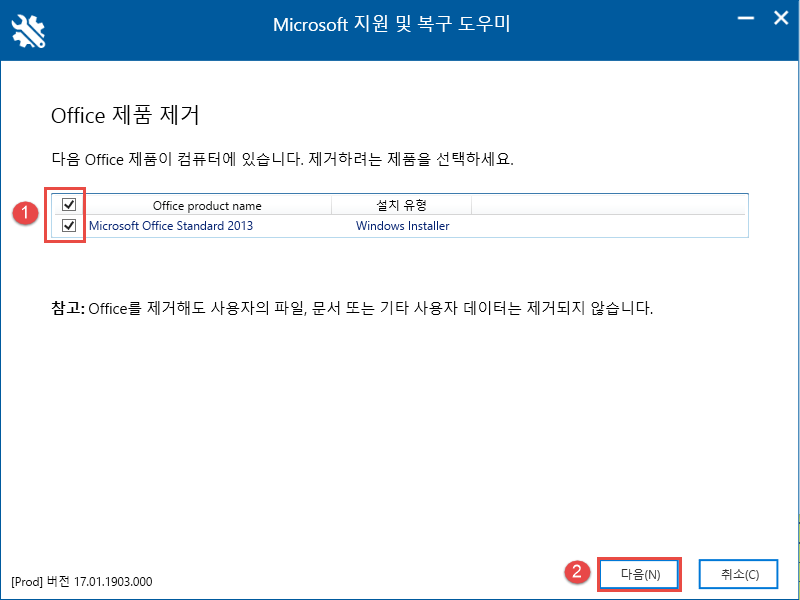Viewport: 800px width, 600px height.
Task: Click the Windows Installer cell
Action: click(x=403, y=226)
